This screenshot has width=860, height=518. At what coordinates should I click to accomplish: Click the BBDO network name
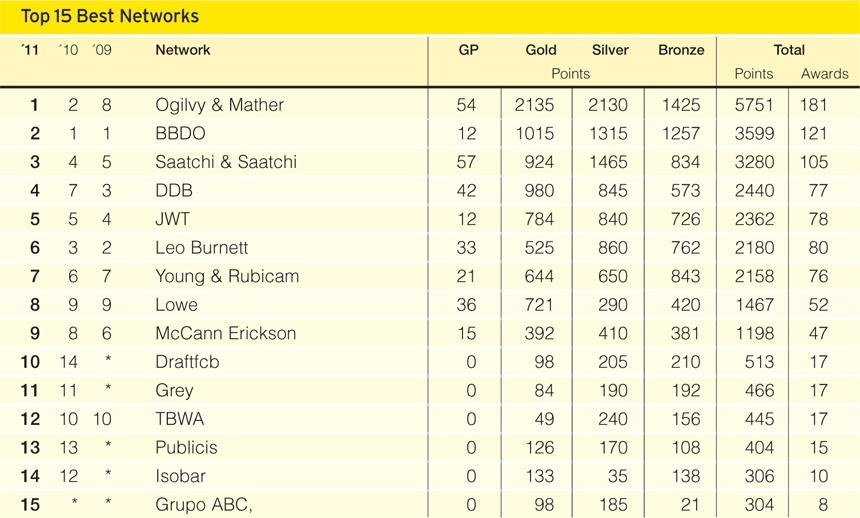[x=180, y=133]
